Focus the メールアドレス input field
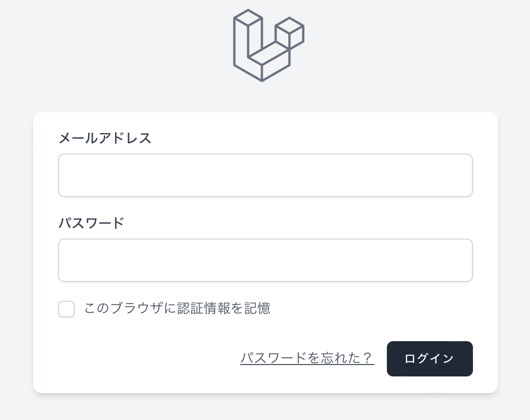The width and height of the screenshot is (530, 420). click(x=266, y=175)
